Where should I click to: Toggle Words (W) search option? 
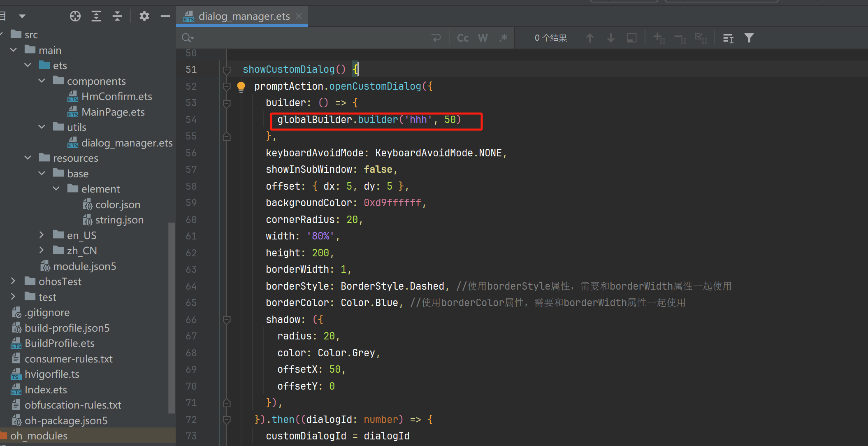[483, 38]
